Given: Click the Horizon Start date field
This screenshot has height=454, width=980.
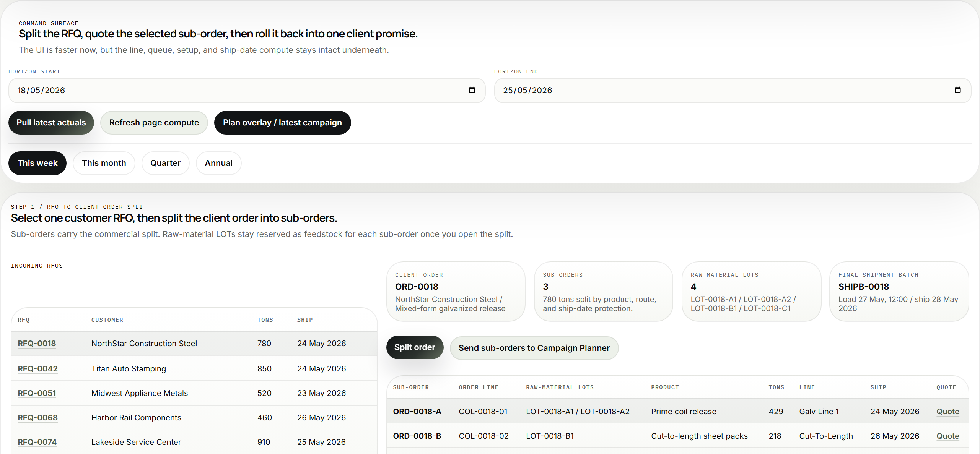Looking at the screenshot, I should click(x=247, y=91).
